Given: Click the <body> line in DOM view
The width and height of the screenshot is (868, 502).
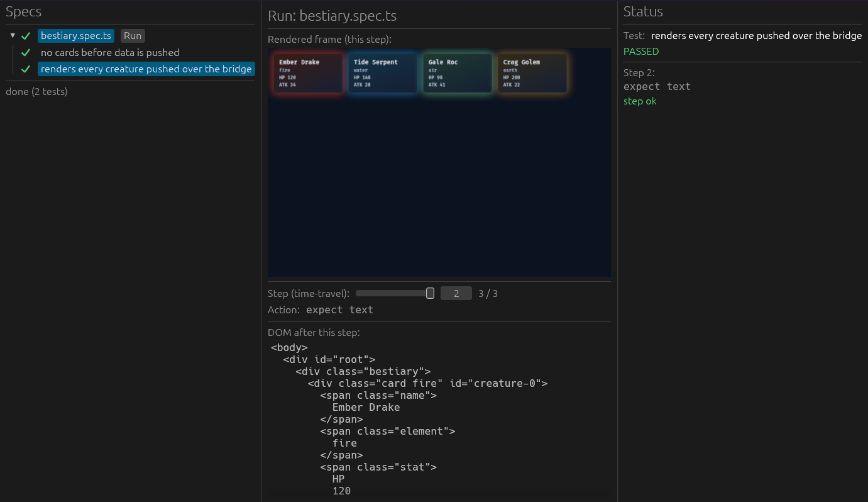Looking at the screenshot, I should tap(289, 347).
